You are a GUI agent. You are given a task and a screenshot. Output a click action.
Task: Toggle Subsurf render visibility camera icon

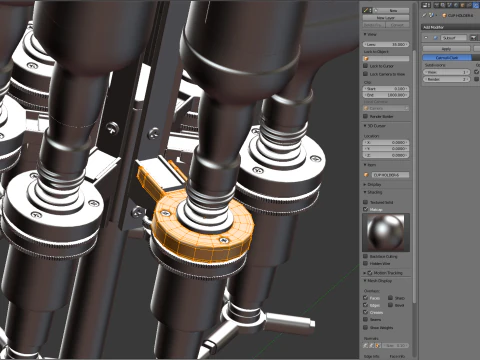pos(473,38)
